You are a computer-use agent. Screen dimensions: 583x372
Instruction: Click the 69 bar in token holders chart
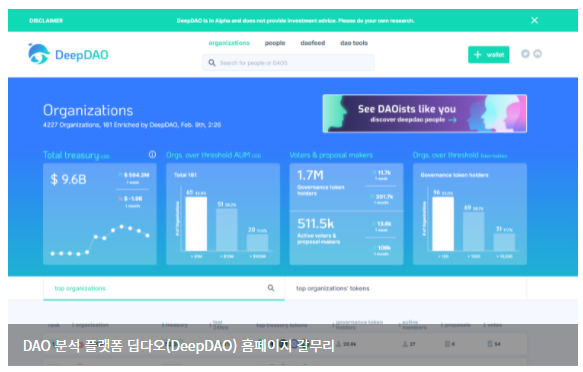click(474, 231)
